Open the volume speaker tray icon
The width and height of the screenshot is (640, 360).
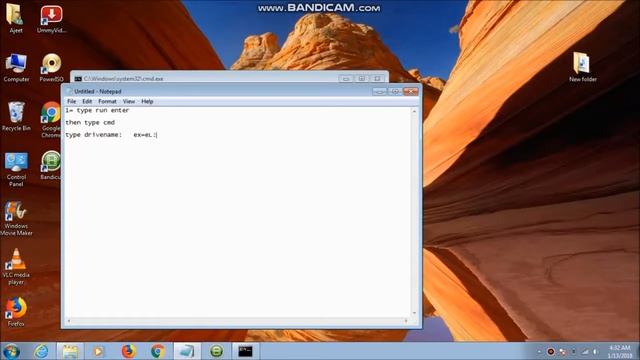596,352
